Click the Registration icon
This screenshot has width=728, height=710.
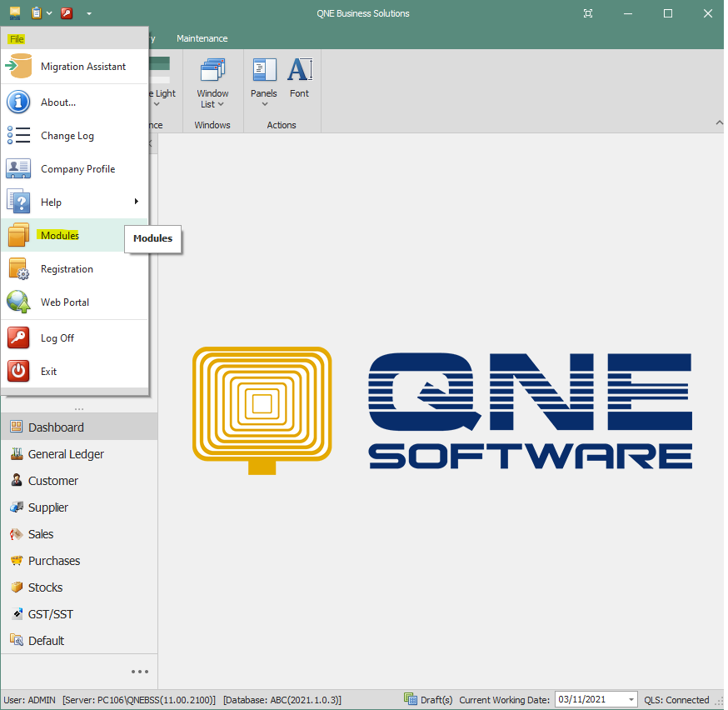pyautogui.click(x=18, y=269)
